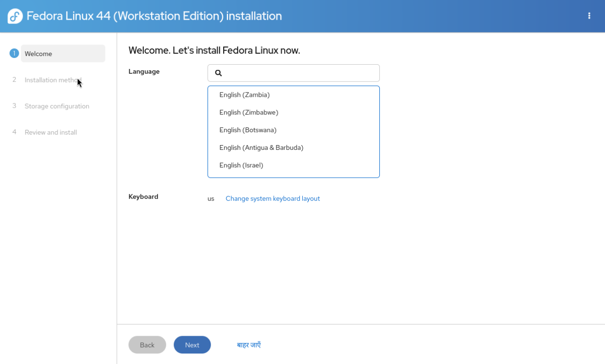Open the Storage configuration step
Image resolution: width=605 pixels, height=364 pixels.
(57, 106)
